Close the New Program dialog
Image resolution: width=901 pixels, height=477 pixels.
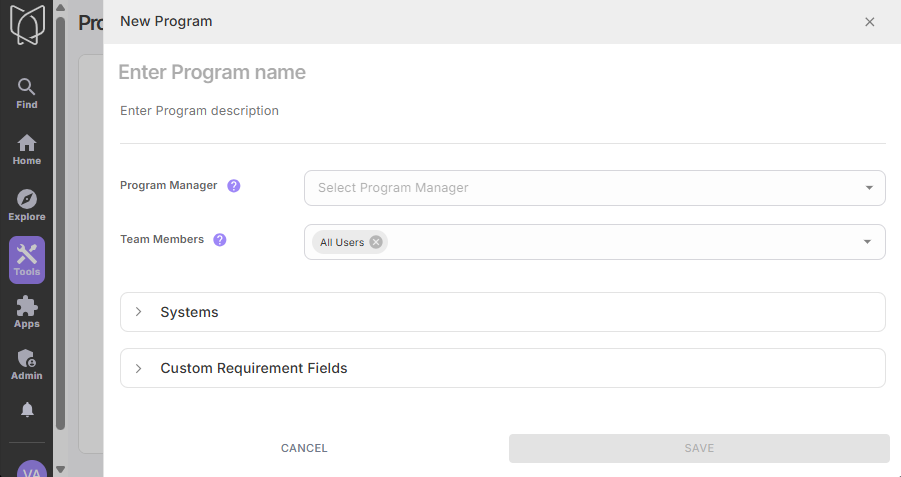coord(869,22)
